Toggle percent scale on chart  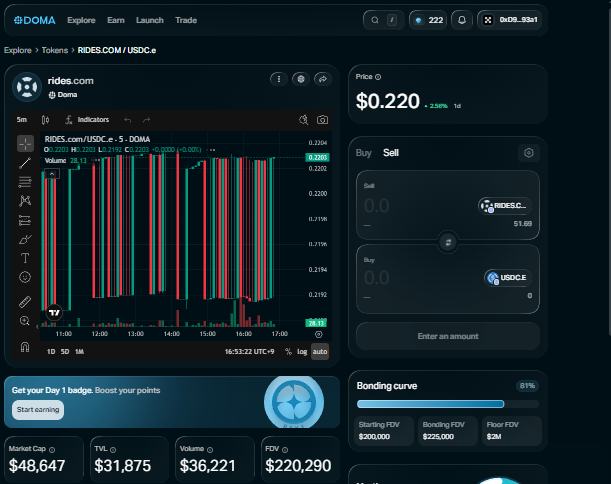pos(288,352)
